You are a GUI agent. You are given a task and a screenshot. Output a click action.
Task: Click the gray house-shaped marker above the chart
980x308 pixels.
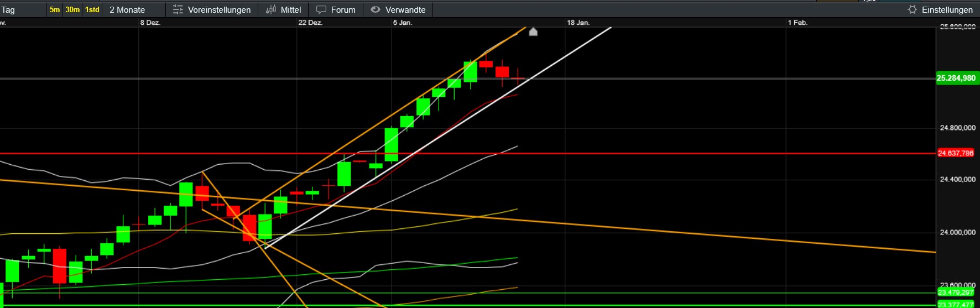533,32
